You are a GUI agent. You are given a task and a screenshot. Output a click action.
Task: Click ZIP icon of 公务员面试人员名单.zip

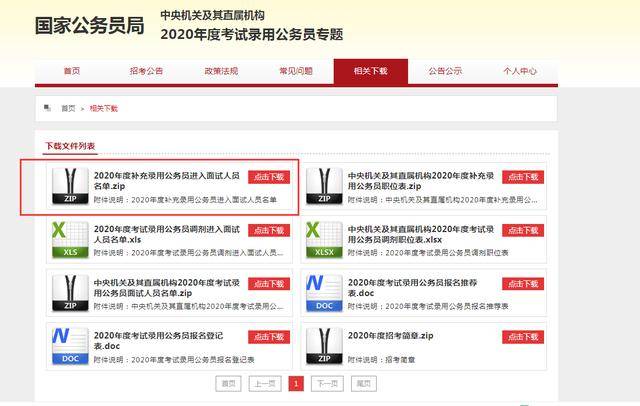(x=70, y=293)
